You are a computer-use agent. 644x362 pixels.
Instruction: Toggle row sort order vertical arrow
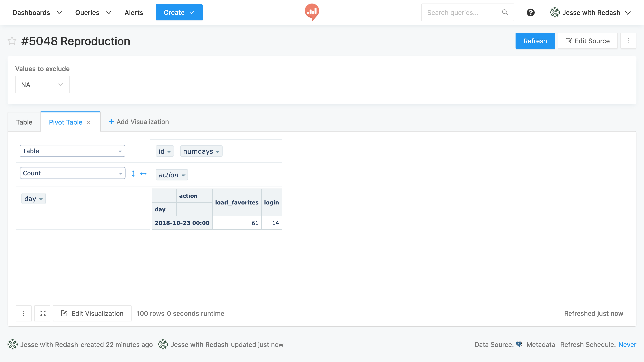click(x=133, y=173)
